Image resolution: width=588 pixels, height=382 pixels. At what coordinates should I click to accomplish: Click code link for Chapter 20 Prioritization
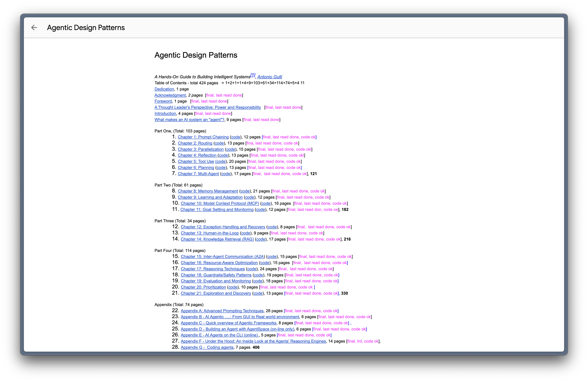pyautogui.click(x=233, y=287)
